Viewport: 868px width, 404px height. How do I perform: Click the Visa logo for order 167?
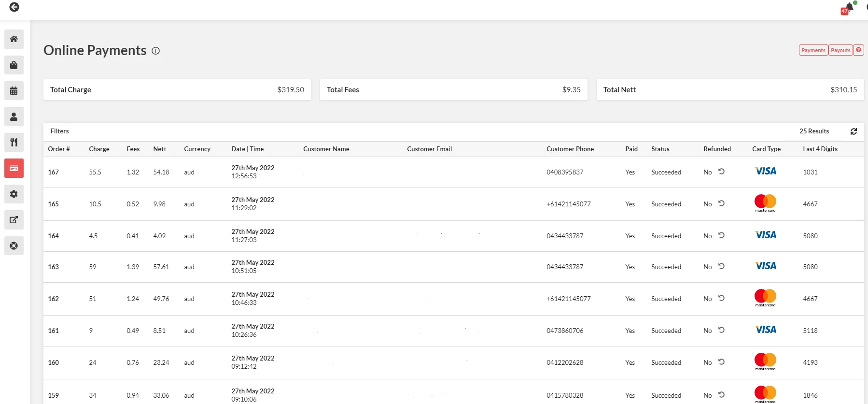click(x=766, y=171)
